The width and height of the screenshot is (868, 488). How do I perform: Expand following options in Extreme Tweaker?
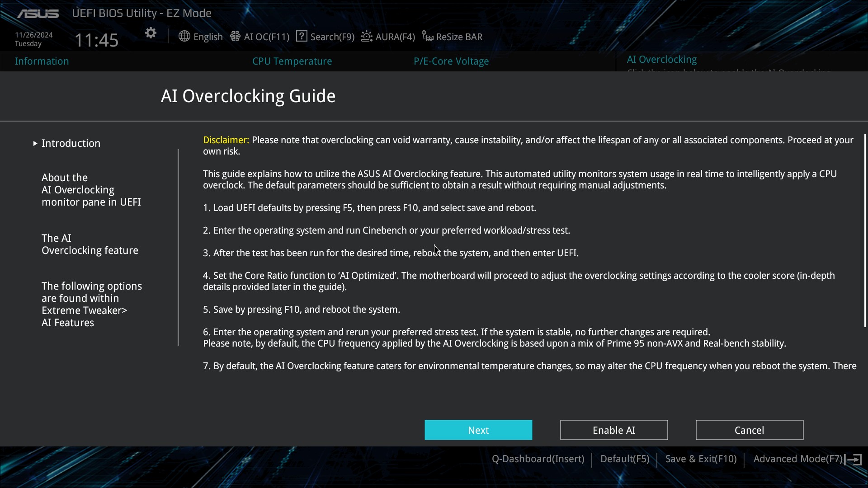[91, 304]
